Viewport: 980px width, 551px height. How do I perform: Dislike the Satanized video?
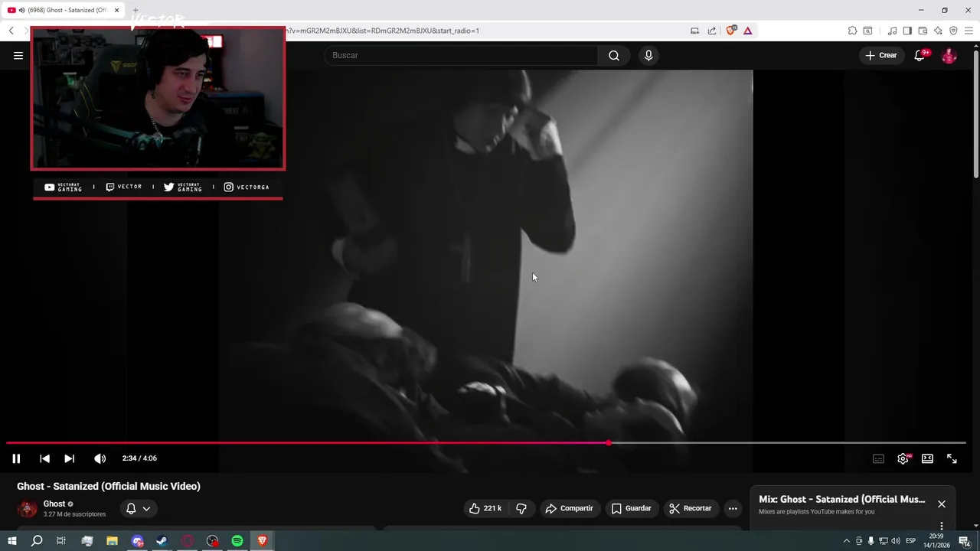pos(521,508)
